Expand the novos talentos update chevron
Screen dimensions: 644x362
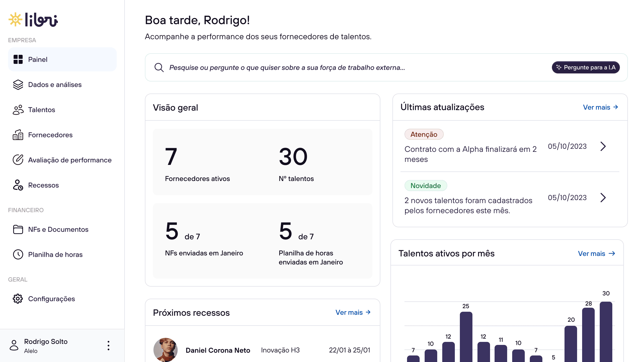(603, 198)
